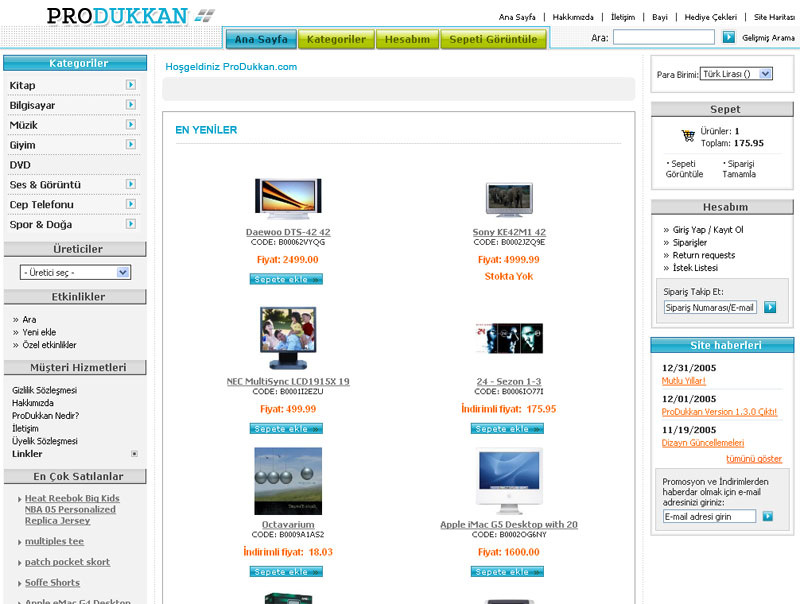Viewport: 800px width, 604px height.
Task: Open Octavarium album cover thumbnail
Action: pyautogui.click(x=288, y=481)
